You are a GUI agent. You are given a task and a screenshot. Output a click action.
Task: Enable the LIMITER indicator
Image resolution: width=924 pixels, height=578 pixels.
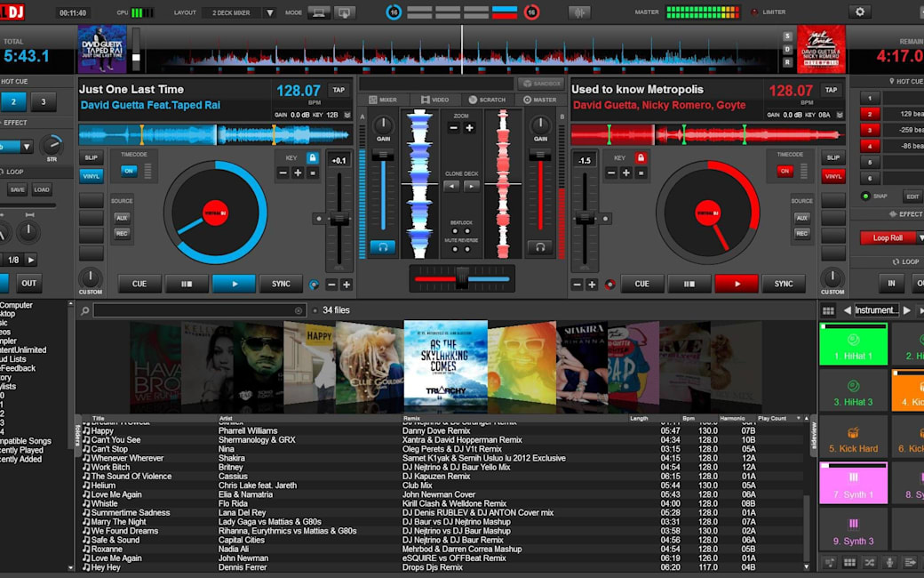pos(754,12)
